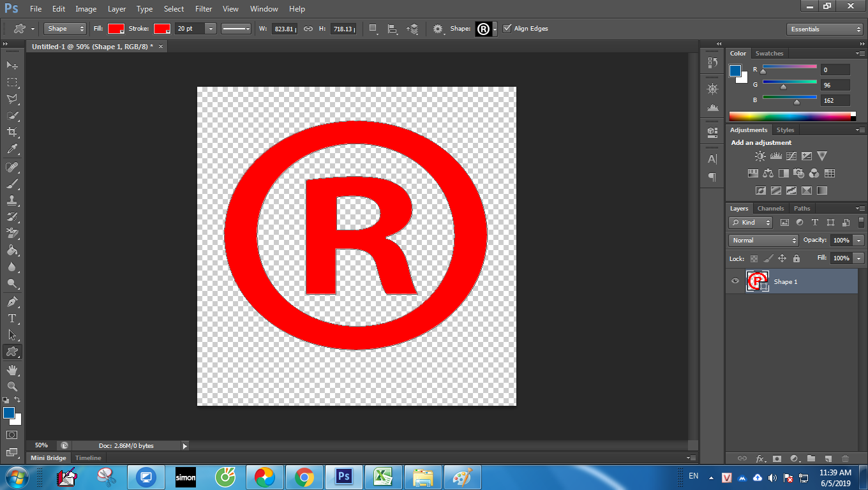This screenshot has width=868, height=490.
Task: Expand the custom Shape picker dropdown
Action: click(x=495, y=29)
